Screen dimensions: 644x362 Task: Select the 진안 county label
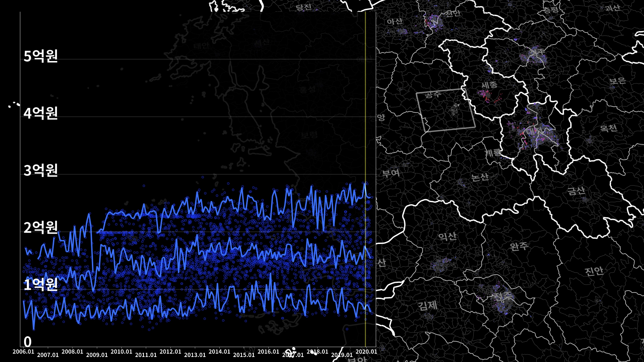click(x=594, y=271)
